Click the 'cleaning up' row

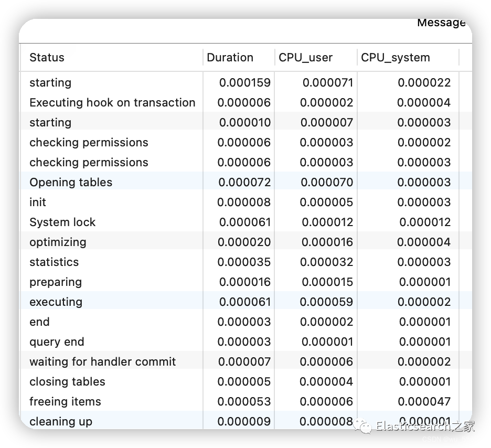coord(247,421)
